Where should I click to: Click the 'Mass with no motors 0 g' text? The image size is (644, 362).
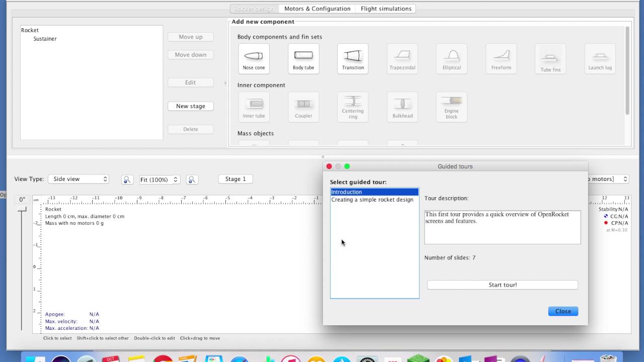tap(74, 223)
